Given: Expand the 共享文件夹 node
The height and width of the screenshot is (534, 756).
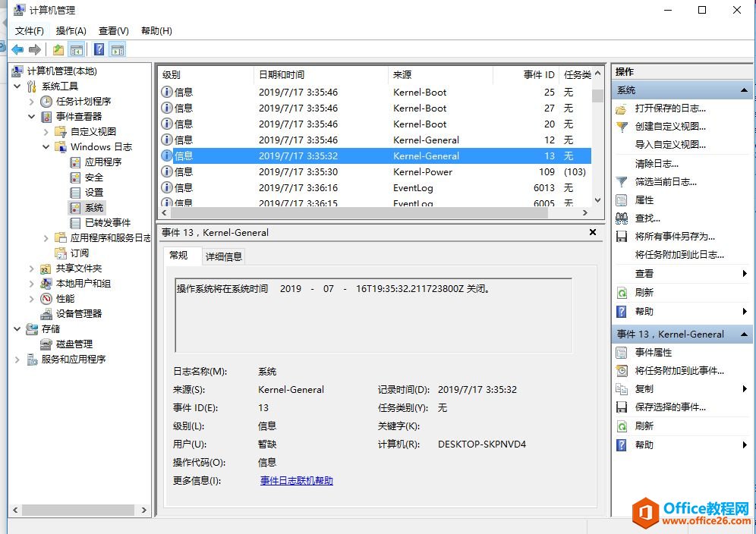Looking at the screenshot, I should click(31, 268).
